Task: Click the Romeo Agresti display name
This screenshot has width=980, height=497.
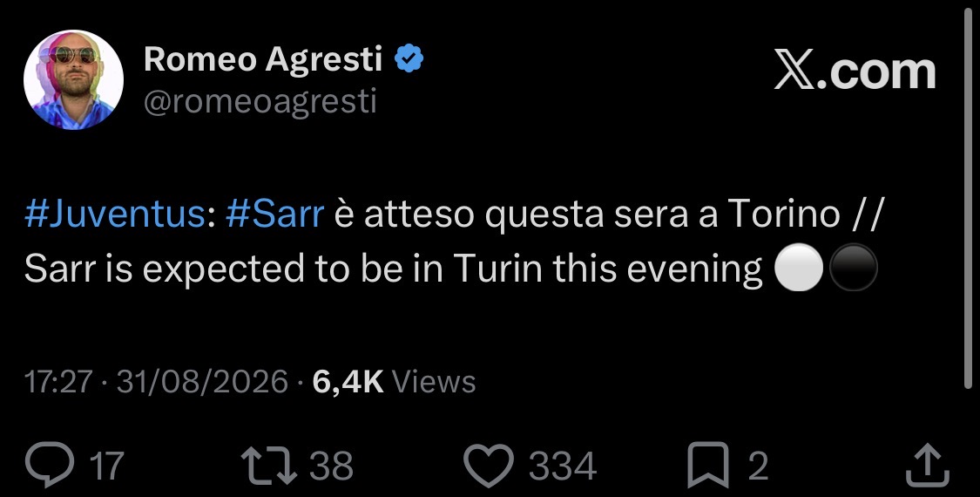Action: point(262,59)
